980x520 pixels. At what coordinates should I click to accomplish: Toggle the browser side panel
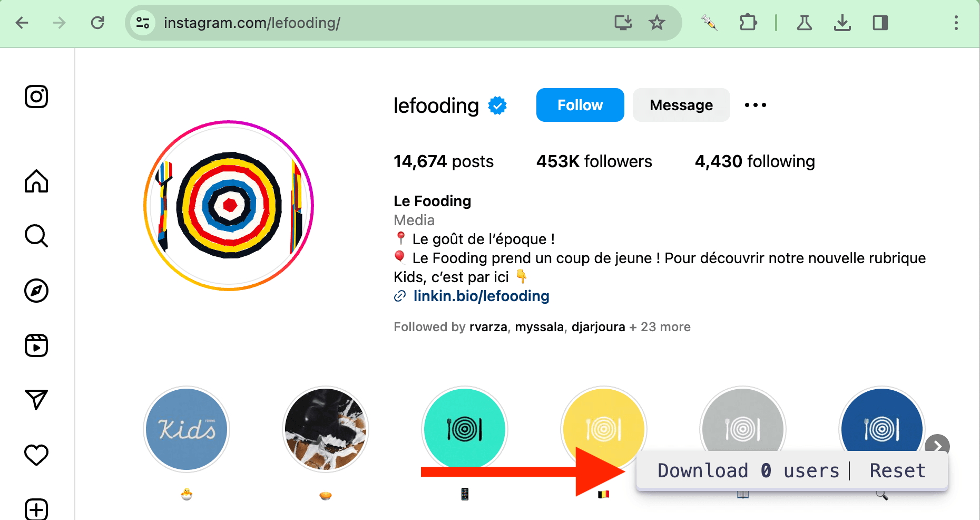point(880,23)
